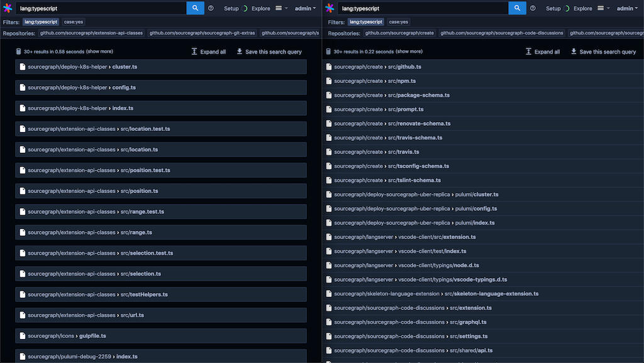Click Save this search query in right pane
Screen dimensions: 644x363
tap(603, 52)
